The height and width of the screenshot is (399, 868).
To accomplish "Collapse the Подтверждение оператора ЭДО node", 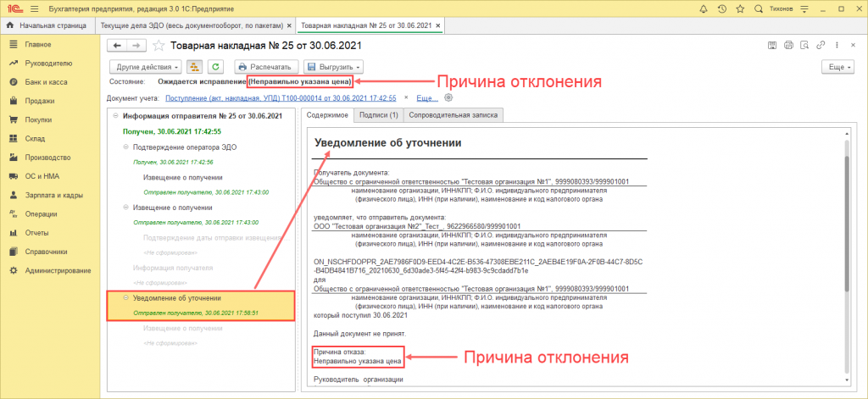I will point(126,147).
